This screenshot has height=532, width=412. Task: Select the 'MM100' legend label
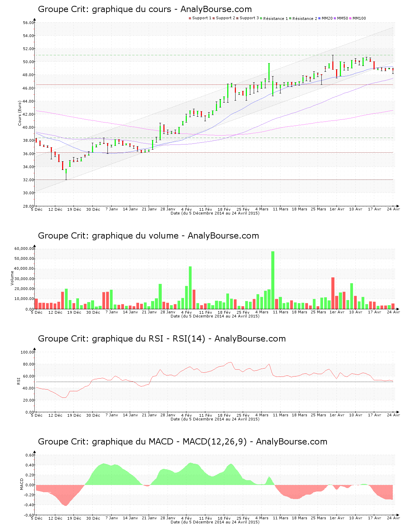pos(359,18)
